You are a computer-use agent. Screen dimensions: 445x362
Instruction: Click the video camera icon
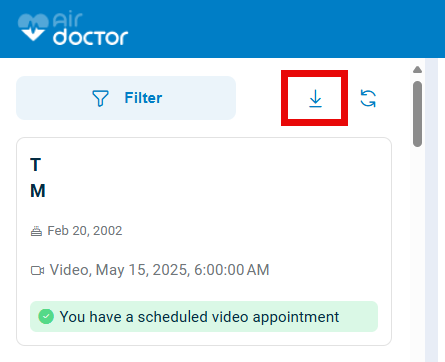click(37, 270)
